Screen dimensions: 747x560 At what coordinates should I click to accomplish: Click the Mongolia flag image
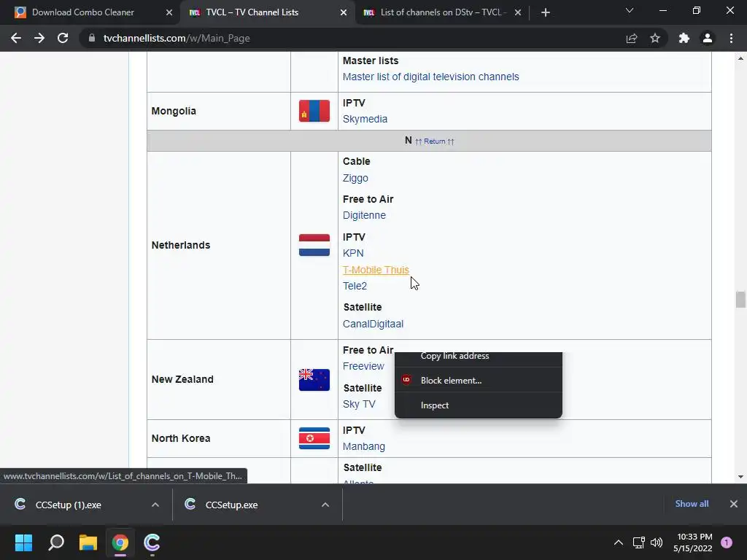click(314, 111)
